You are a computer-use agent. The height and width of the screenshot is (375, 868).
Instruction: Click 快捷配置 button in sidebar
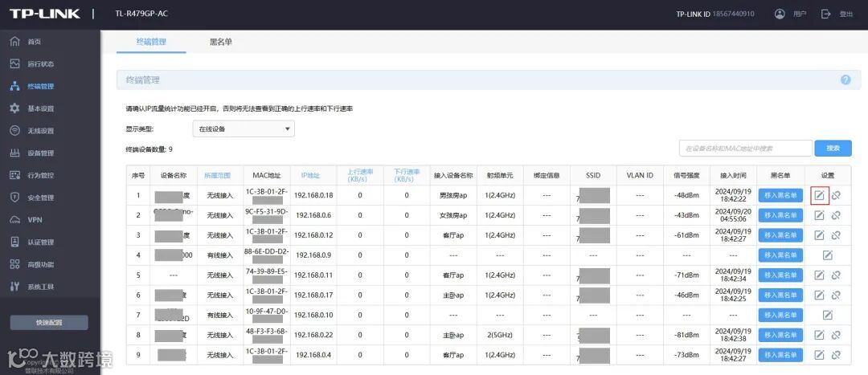point(49,323)
